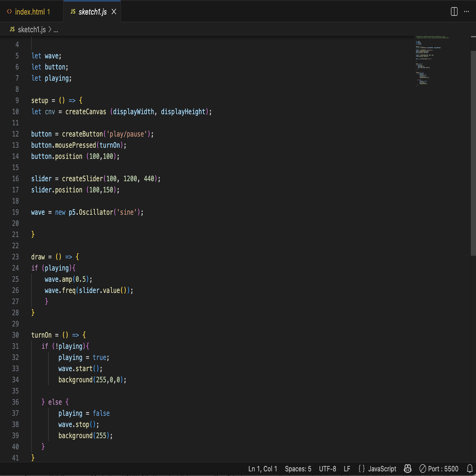476x476 pixels.
Task: Click 'displayHeight' argument
Action: pyautogui.click(x=183, y=112)
